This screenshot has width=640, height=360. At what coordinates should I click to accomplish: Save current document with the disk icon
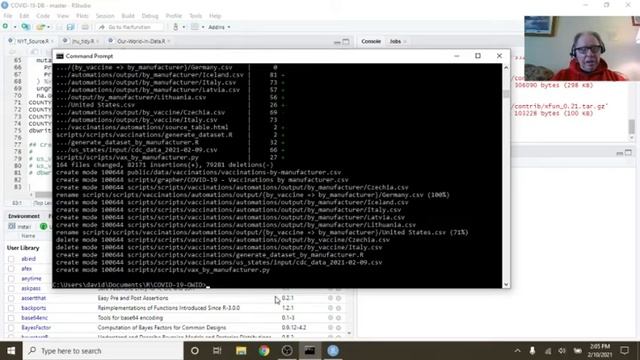pyautogui.click(x=70, y=27)
